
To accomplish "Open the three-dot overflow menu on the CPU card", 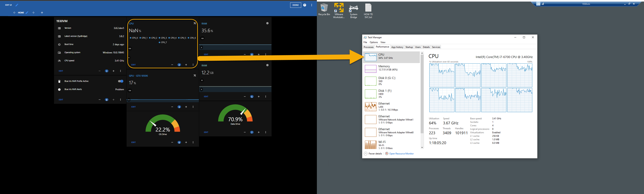I will 193,65.
